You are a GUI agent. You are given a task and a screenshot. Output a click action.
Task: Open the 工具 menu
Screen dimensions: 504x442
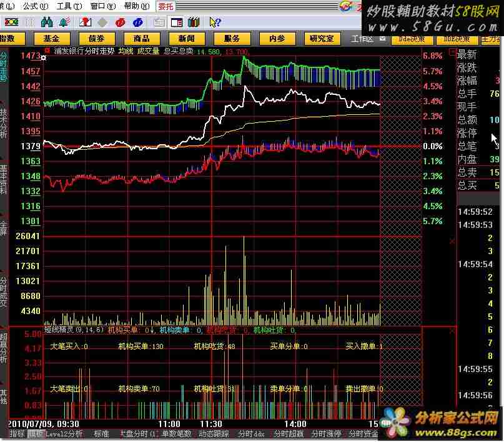tap(69, 6)
